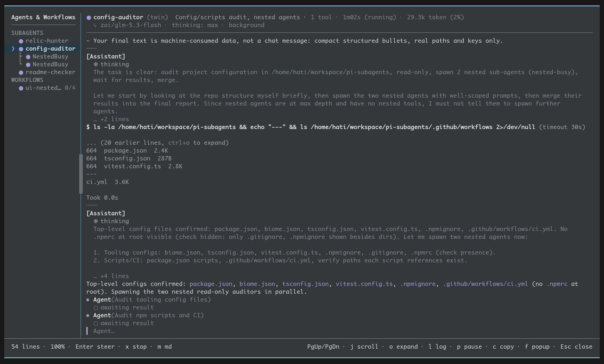The width and height of the screenshot is (604, 364).
Task: Toggle 'p pause' in the footer
Action: click(469, 347)
